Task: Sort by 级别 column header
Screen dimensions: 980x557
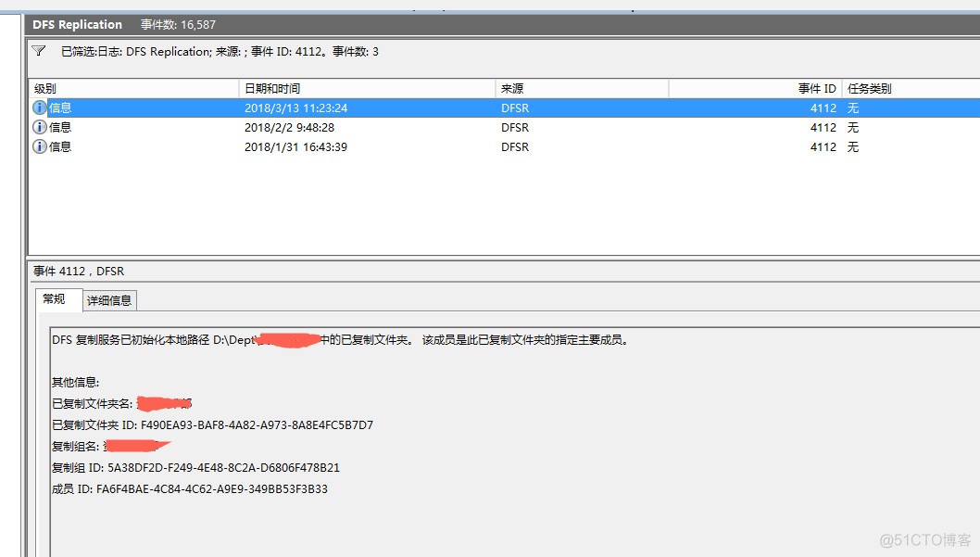Action: tap(133, 89)
